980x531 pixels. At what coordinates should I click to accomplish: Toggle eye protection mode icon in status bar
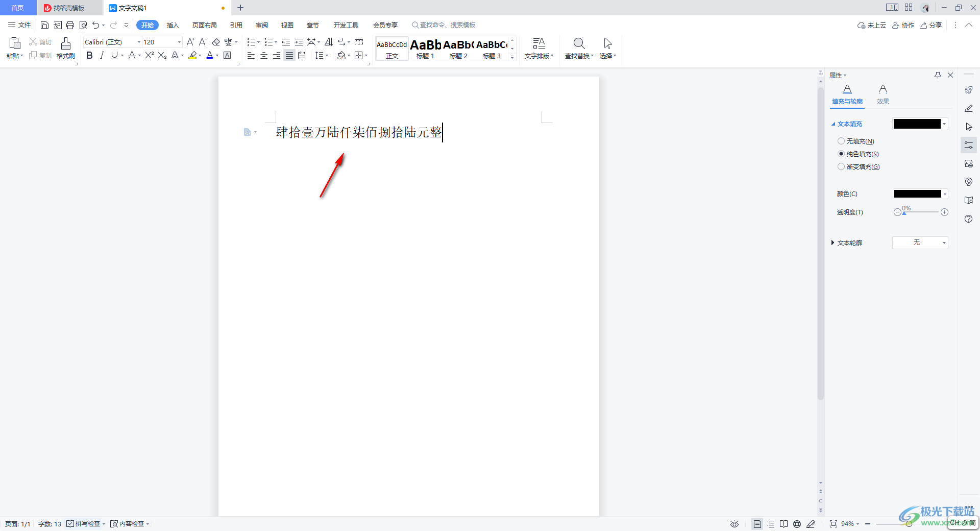pos(734,524)
